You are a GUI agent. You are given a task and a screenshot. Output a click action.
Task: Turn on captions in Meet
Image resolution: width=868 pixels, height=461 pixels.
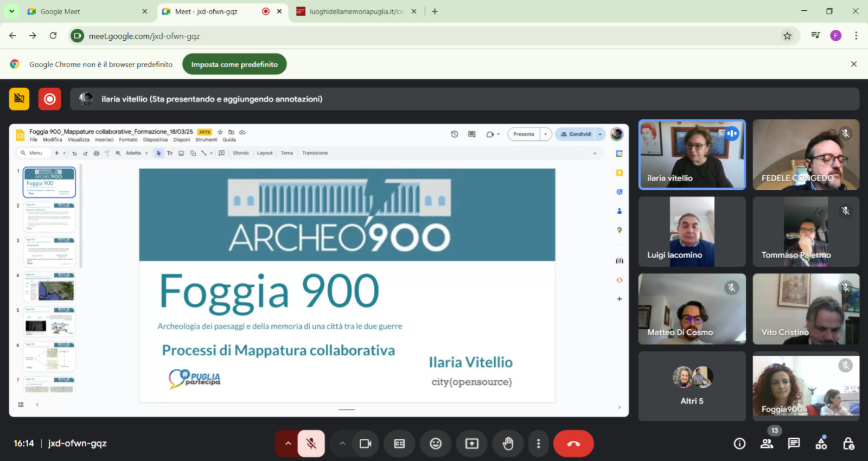pos(399,444)
